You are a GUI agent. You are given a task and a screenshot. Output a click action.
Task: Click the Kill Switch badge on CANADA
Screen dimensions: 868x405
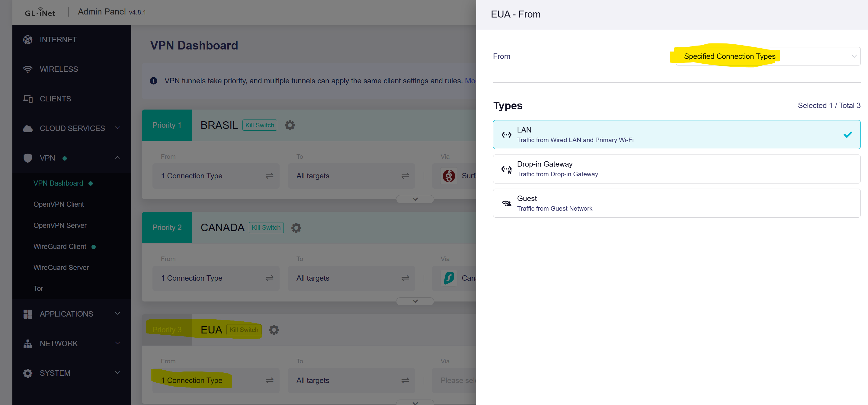click(x=266, y=228)
